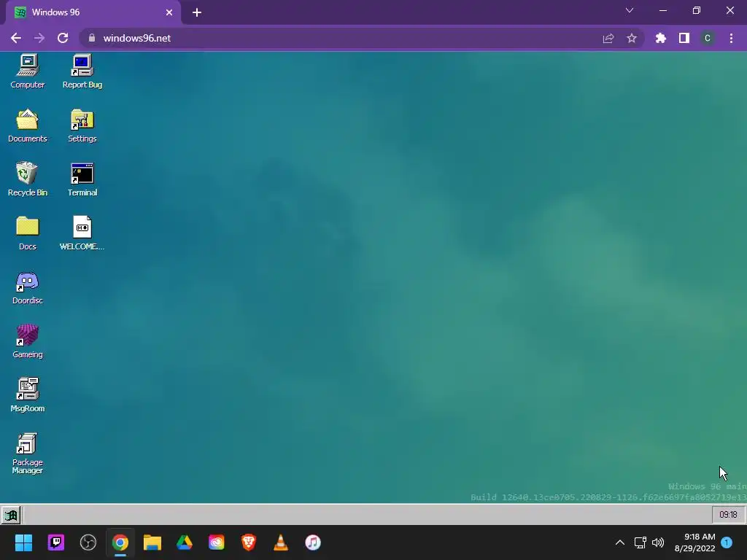Open a new browser tab
Viewport: 747px width, 560px height.
click(197, 12)
